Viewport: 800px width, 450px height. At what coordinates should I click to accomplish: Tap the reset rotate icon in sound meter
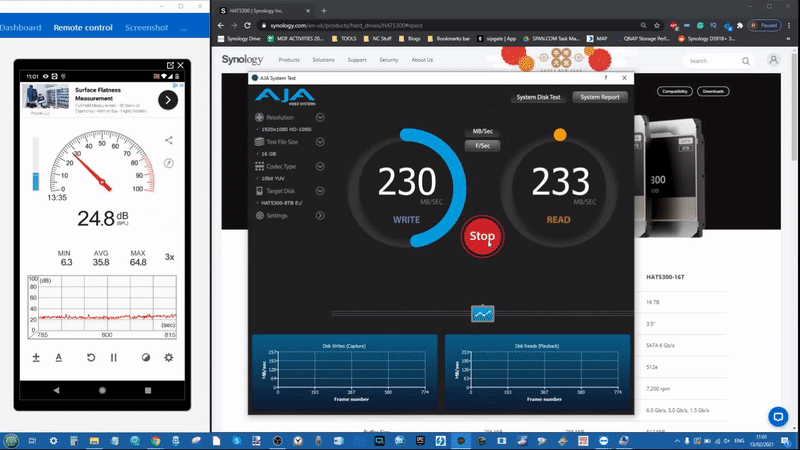click(91, 358)
